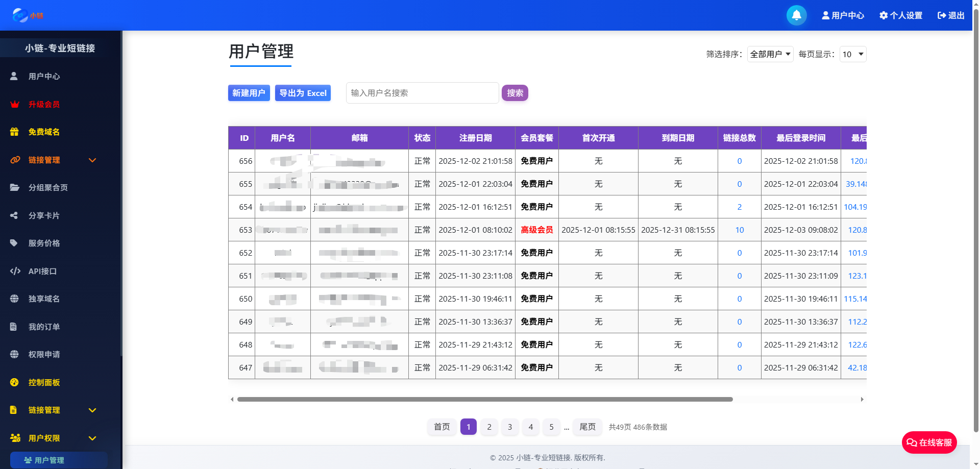The image size is (980, 469).
Task: Select 用户中心 in the top navigation
Action: pos(843,15)
